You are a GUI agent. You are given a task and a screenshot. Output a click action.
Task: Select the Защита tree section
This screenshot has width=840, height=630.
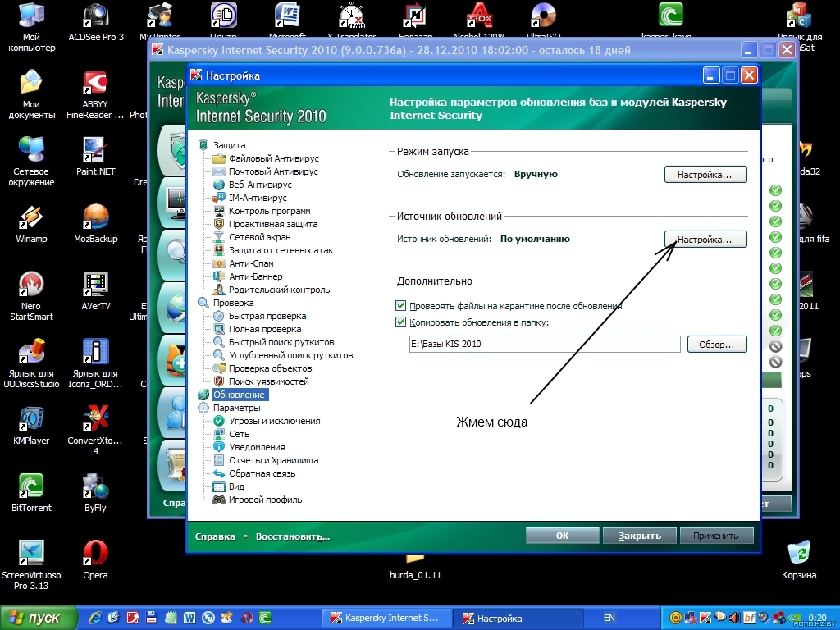pos(230,145)
